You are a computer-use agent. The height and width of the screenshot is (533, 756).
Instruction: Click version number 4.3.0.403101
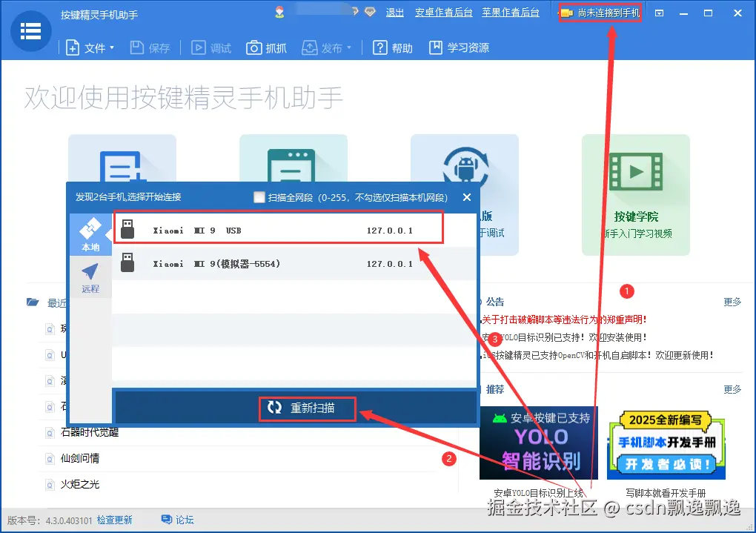coord(69,520)
